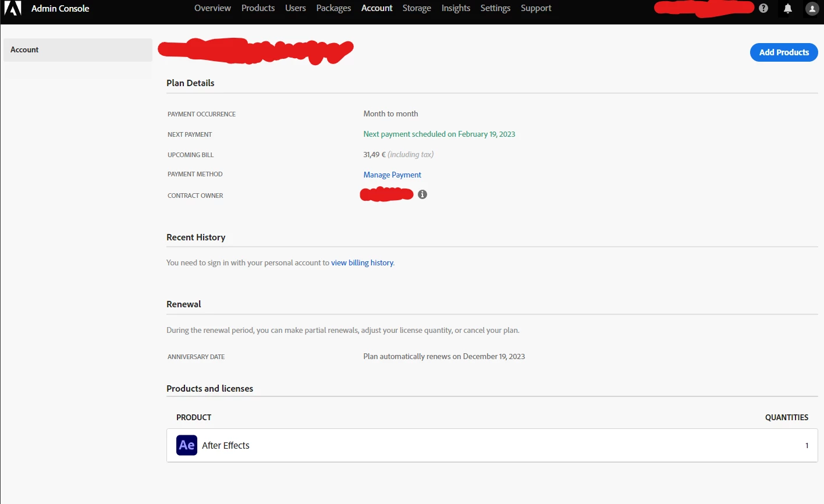Open the Storage tab
This screenshot has width=824, height=504.
(x=417, y=8)
